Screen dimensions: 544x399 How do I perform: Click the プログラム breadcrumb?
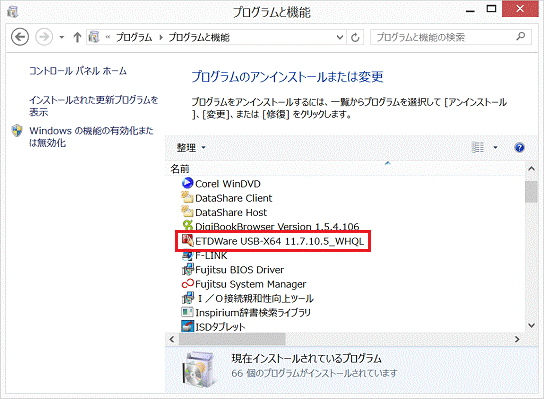[x=134, y=37]
